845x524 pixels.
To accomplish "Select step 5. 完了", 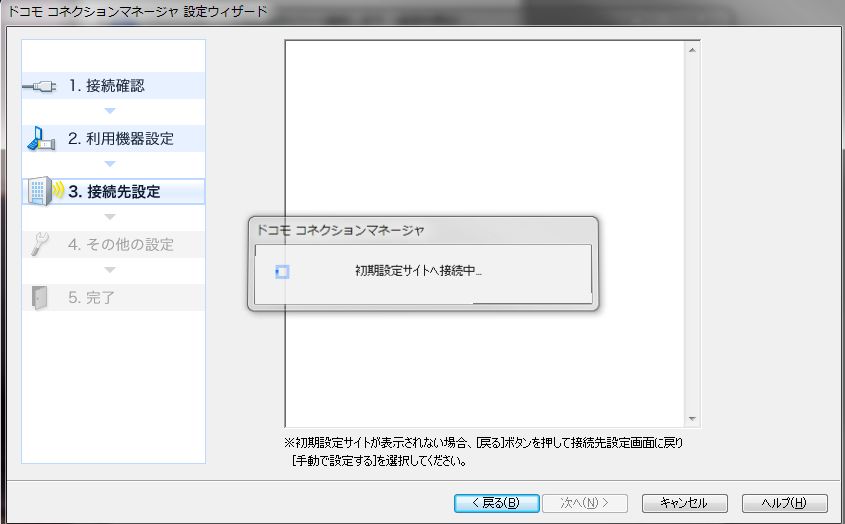I will coord(113,297).
